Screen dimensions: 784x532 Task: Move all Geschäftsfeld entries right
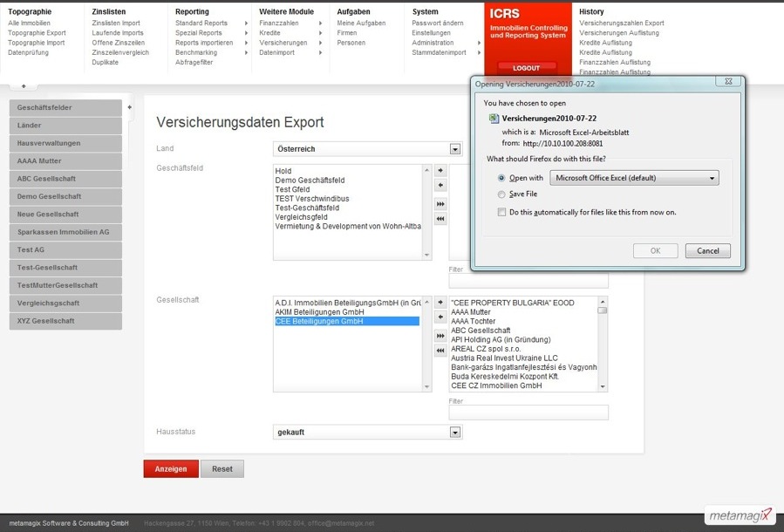(440, 204)
